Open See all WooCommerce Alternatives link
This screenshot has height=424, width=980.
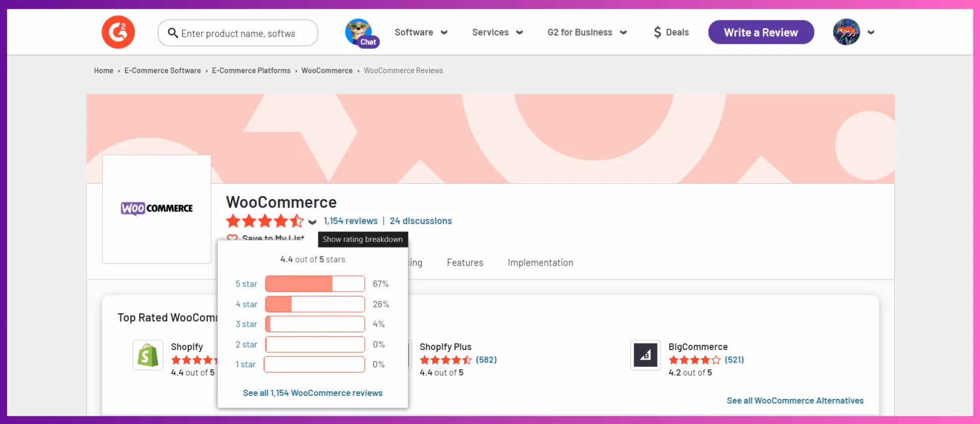(795, 401)
